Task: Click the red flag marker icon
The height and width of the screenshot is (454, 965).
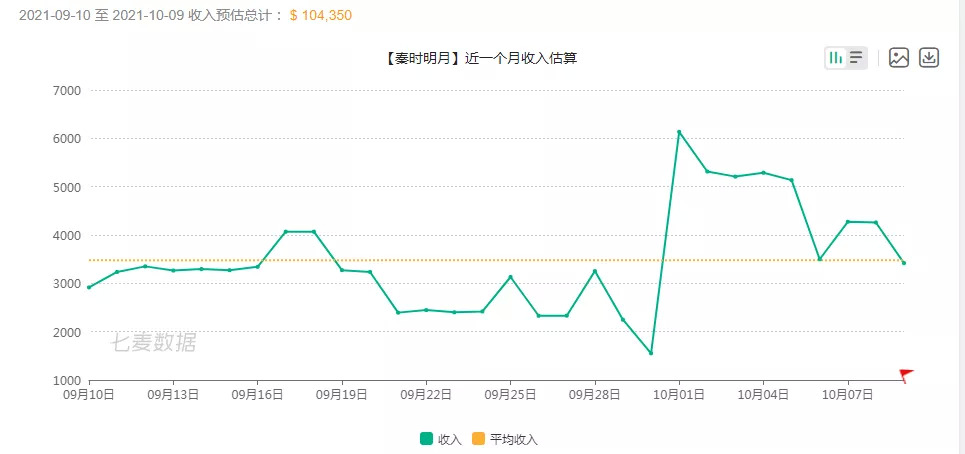Action: click(x=906, y=375)
